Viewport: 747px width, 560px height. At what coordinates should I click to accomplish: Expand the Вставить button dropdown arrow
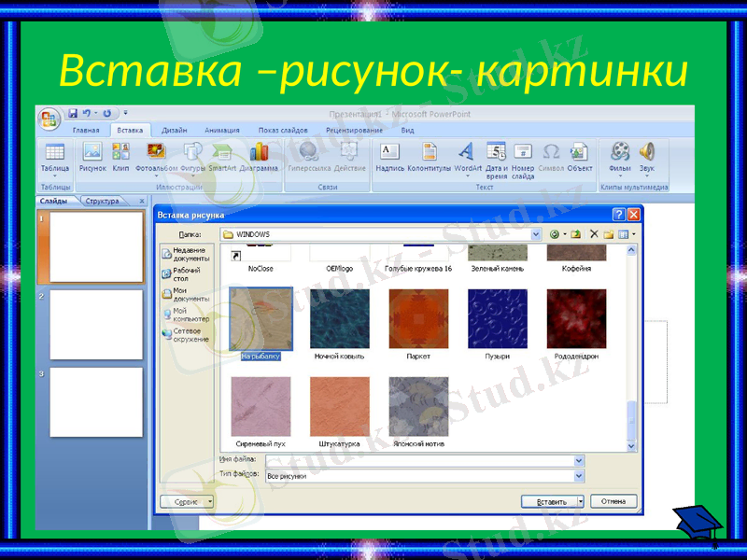point(581,500)
